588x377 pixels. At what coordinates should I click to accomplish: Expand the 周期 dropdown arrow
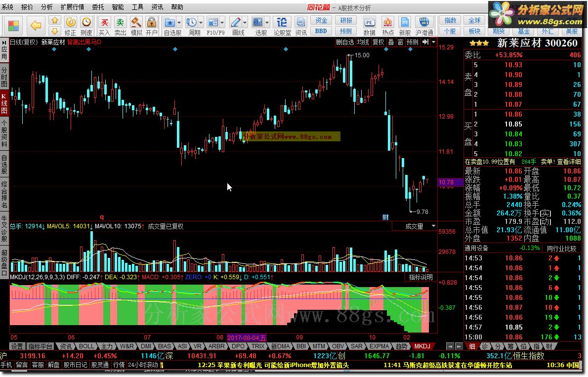click(x=201, y=23)
